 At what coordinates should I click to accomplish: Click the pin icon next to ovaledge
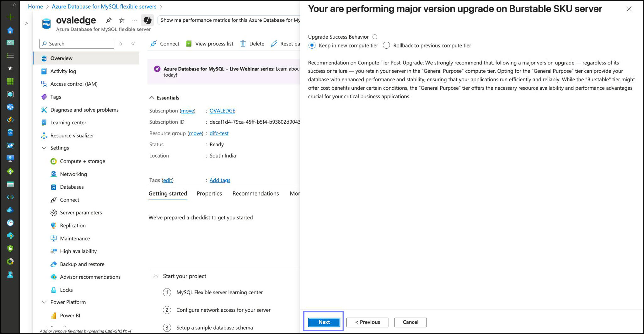(109, 20)
